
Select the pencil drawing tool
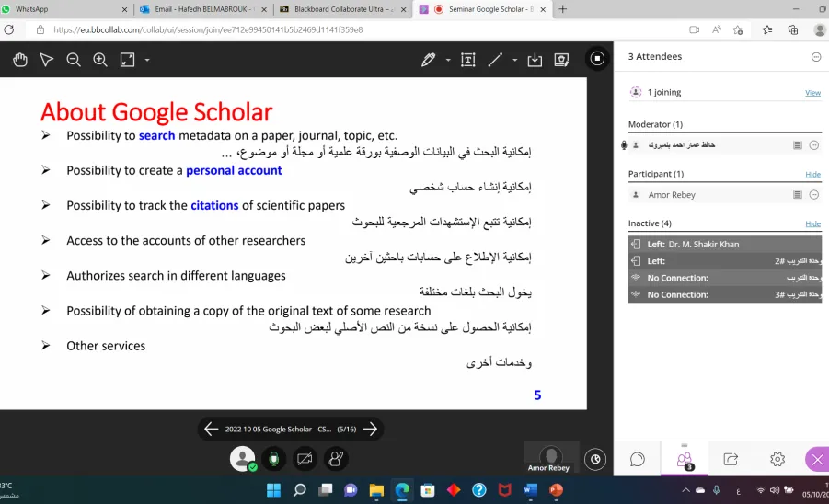point(428,60)
